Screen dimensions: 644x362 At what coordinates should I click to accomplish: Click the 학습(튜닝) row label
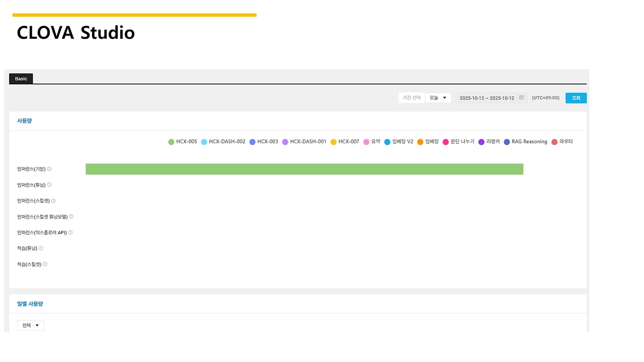pyautogui.click(x=27, y=248)
